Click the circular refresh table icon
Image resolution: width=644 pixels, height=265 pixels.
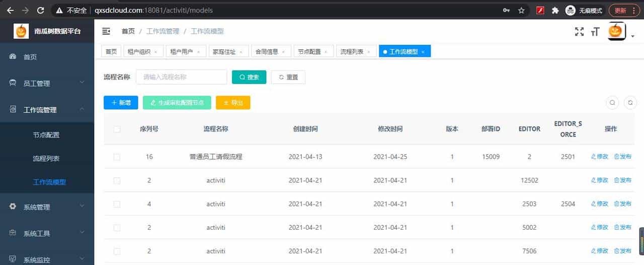click(630, 103)
